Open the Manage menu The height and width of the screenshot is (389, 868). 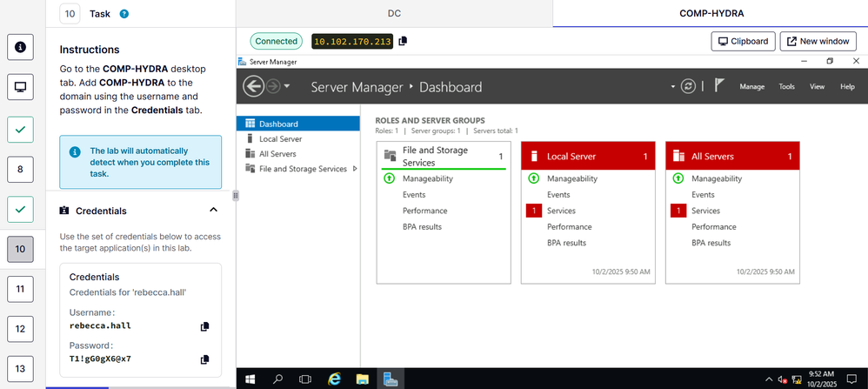click(751, 87)
